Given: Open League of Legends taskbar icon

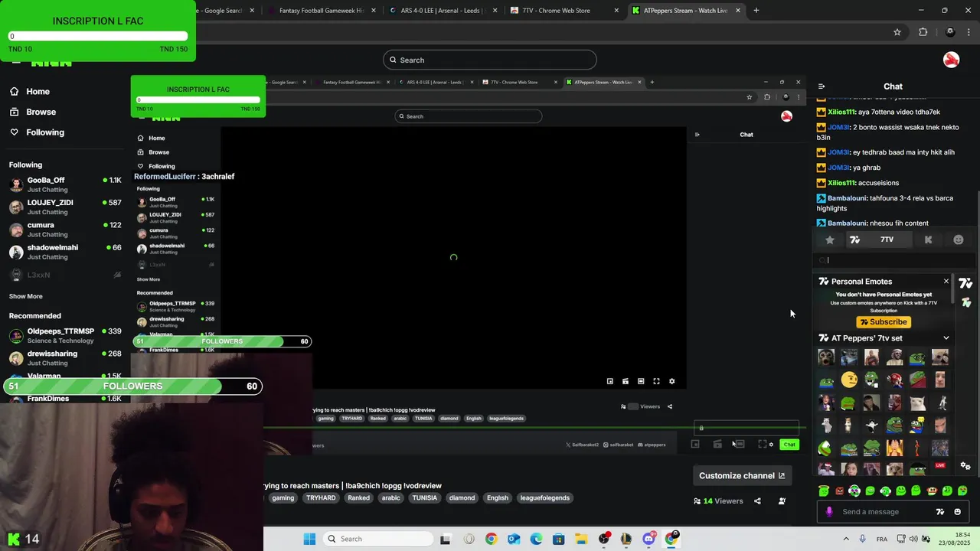Looking at the screenshot, I should 626,539.
